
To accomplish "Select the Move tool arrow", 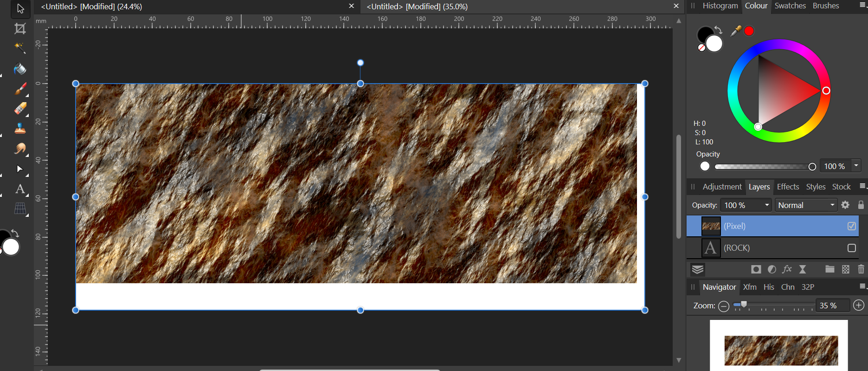I will (x=20, y=9).
